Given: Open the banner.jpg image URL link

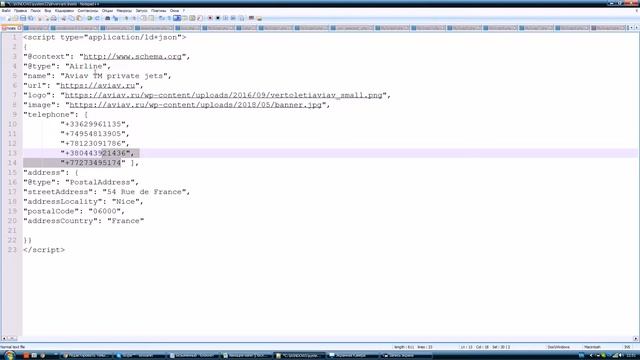Looking at the screenshot, I should point(195,105).
